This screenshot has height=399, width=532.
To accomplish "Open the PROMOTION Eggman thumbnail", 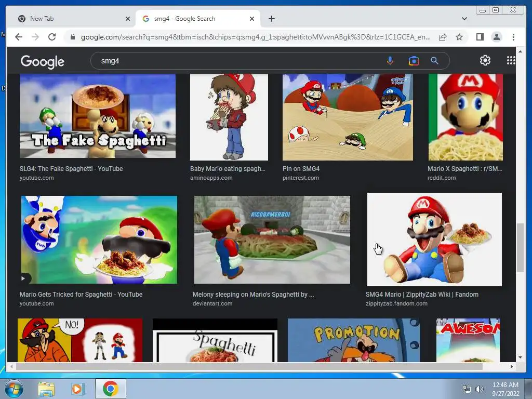I will click(x=353, y=340).
